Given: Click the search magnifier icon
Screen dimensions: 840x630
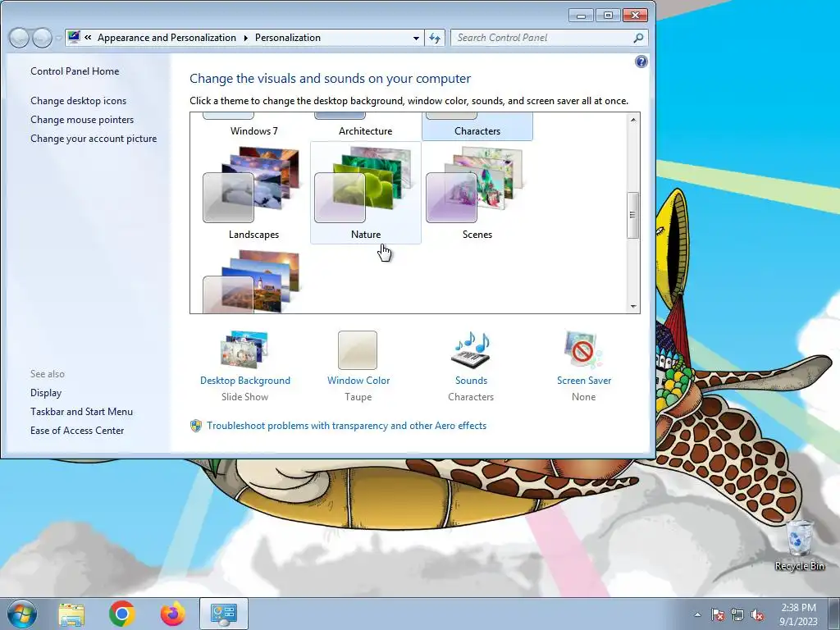Looking at the screenshot, I should (x=638, y=38).
